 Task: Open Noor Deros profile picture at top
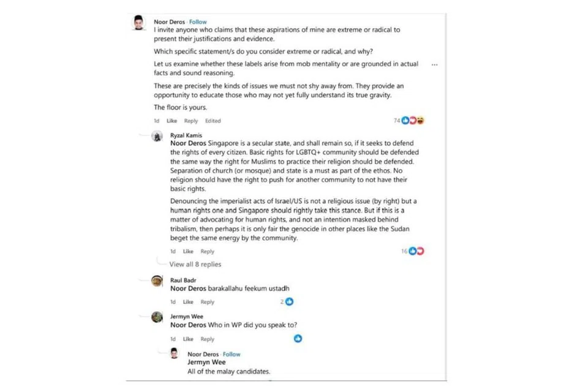(x=139, y=23)
